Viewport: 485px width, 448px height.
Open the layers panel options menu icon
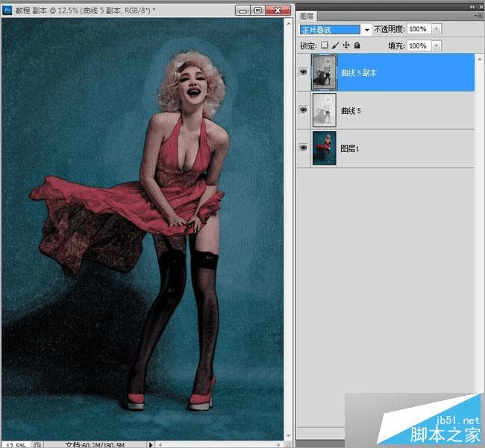click(480, 16)
